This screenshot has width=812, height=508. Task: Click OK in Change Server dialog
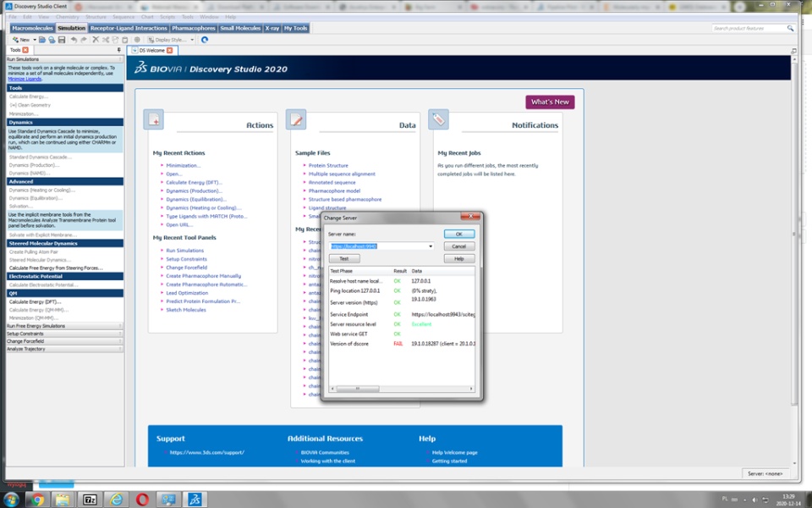click(x=458, y=235)
